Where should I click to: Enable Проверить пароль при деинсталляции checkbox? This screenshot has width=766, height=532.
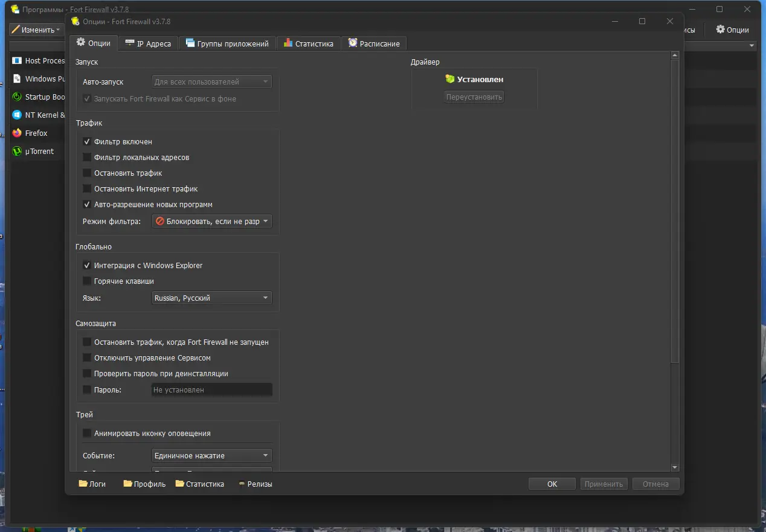[x=87, y=373]
